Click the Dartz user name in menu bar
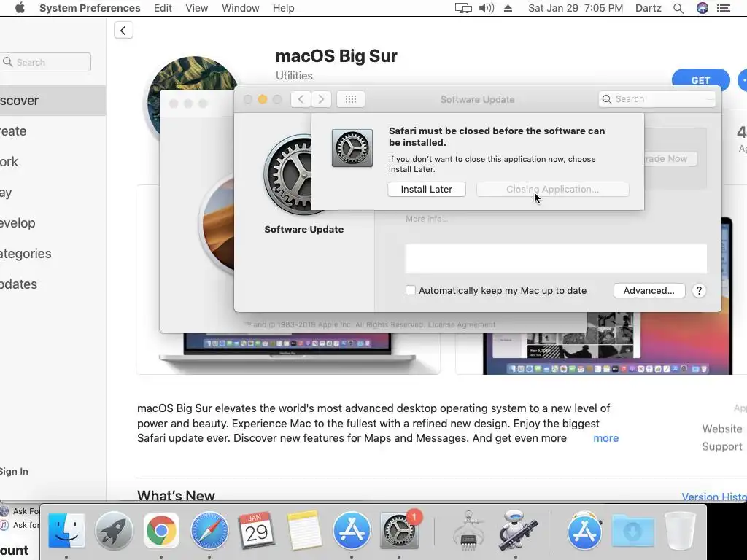747x560 pixels. click(x=648, y=8)
